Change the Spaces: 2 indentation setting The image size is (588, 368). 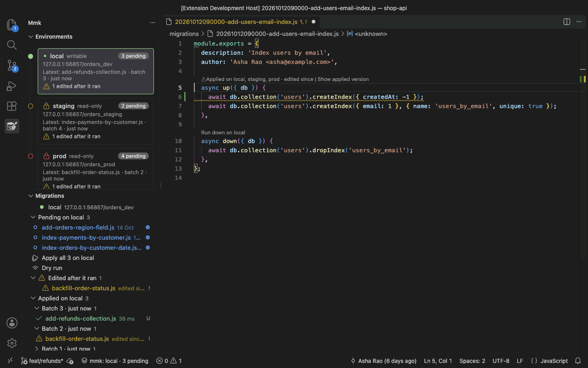pos(472,361)
